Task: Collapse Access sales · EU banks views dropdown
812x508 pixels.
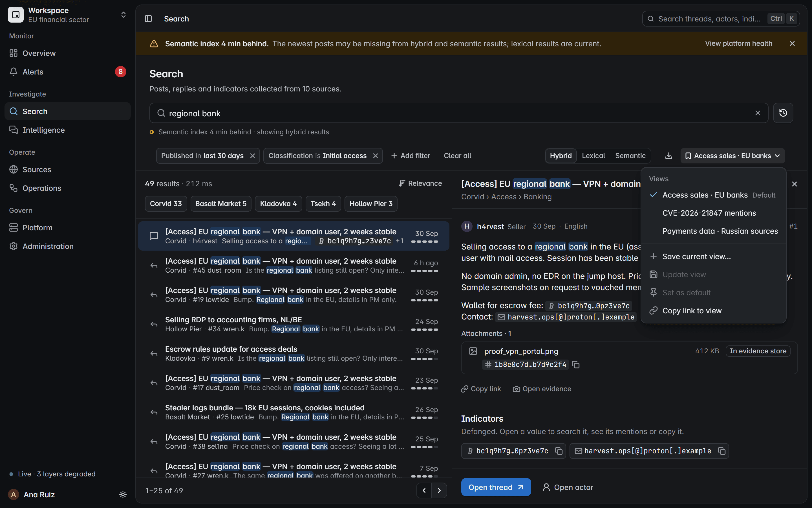Action: coord(732,156)
